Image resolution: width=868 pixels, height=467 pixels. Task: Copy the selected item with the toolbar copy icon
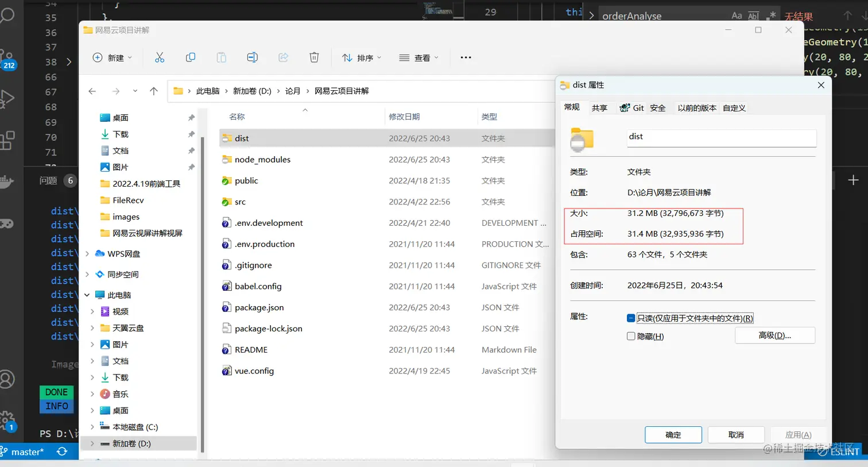pos(191,57)
